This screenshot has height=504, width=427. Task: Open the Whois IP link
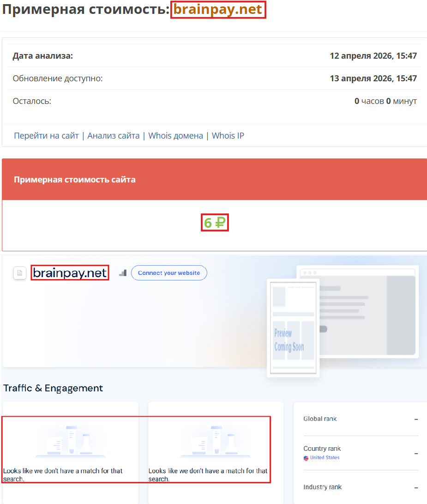coord(228,135)
